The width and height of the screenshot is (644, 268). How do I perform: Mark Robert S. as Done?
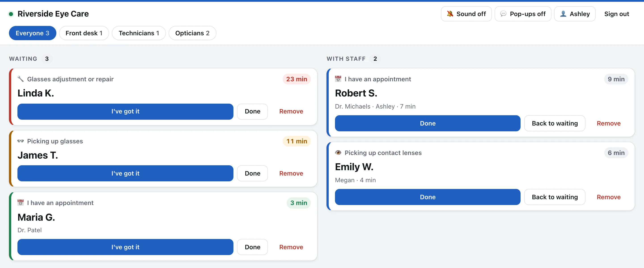point(428,123)
